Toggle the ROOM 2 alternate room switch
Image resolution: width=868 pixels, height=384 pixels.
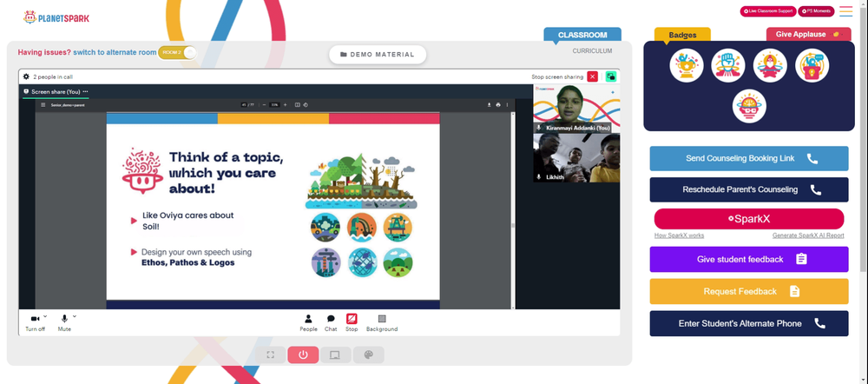click(177, 53)
